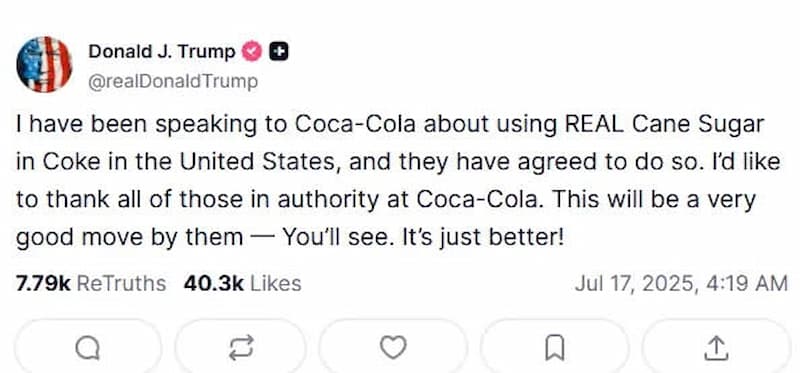The height and width of the screenshot is (373, 800).
Task: Click the black plus badge beside name
Action: tap(279, 52)
